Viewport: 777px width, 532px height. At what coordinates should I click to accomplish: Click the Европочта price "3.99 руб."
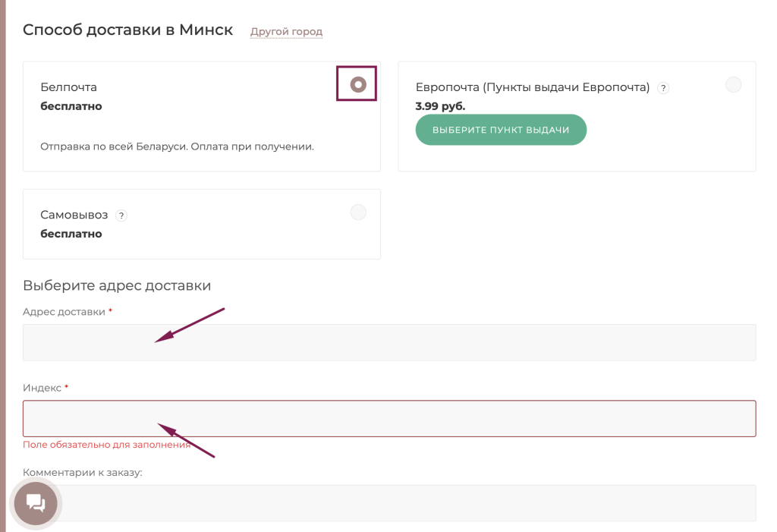(440, 106)
